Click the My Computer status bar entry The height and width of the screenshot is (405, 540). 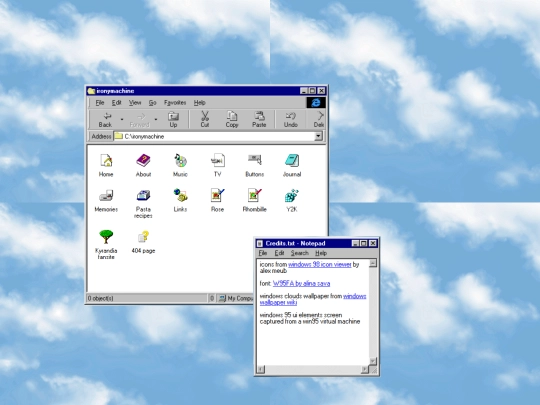(236, 298)
